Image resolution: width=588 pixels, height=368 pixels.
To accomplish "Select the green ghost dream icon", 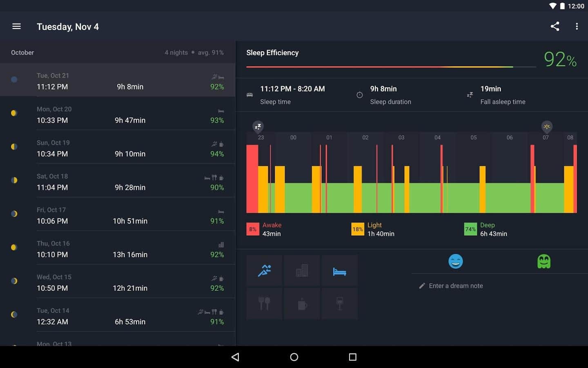I will (544, 261).
